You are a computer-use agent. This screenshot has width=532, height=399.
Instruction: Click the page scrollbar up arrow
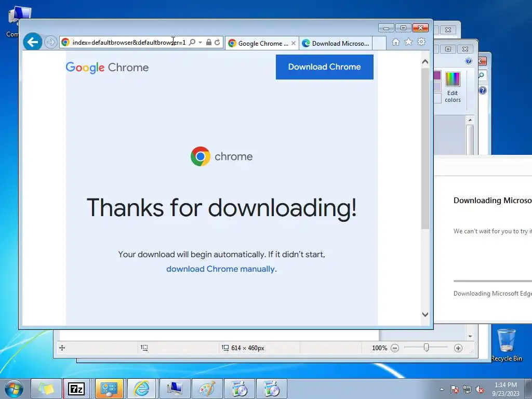425,62
